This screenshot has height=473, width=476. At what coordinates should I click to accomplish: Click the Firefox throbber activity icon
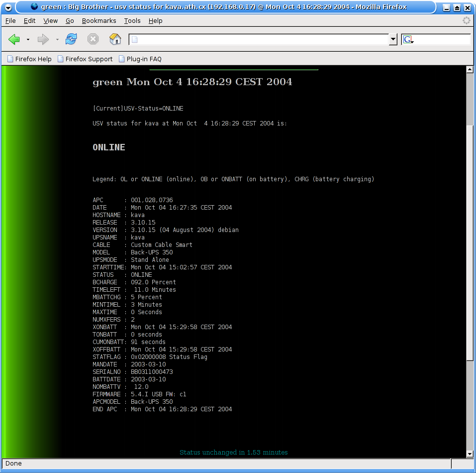(466, 20)
